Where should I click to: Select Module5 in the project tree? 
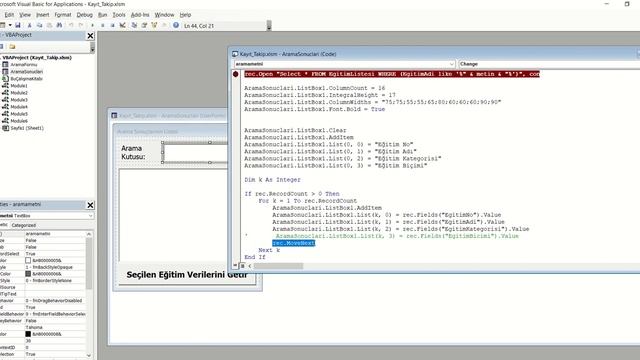(x=19, y=114)
